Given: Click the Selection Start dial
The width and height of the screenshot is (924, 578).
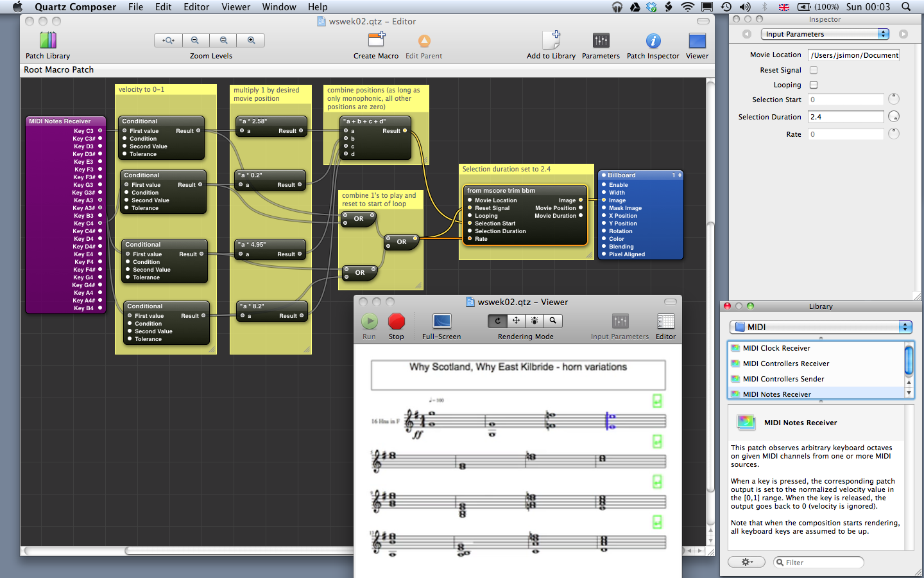Looking at the screenshot, I should (894, 99).
